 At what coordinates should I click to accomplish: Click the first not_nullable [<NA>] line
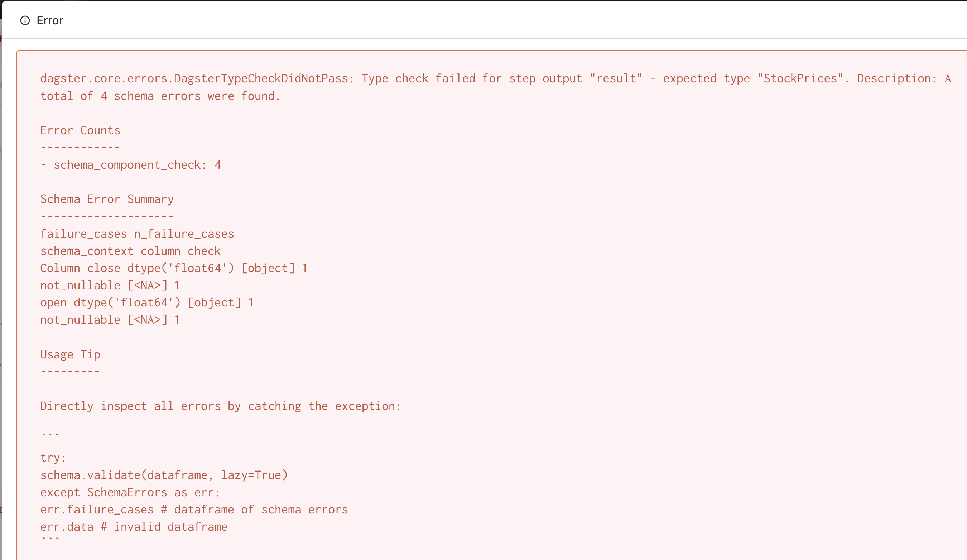click(x=110, y=285)
